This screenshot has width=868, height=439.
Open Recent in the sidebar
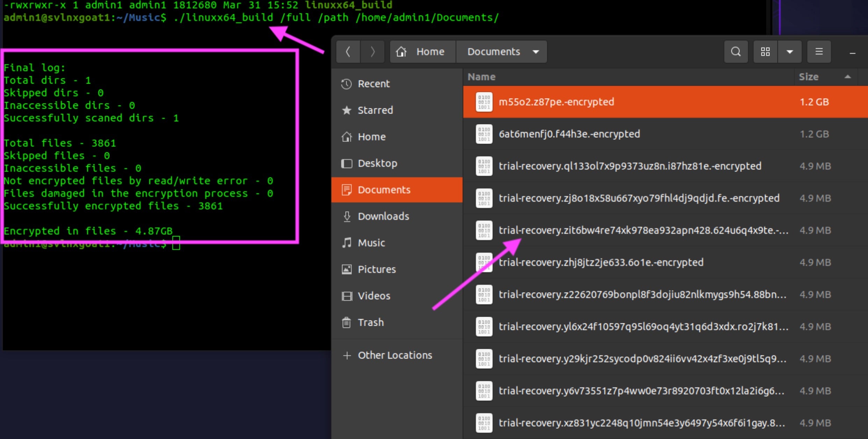[373, 84]
